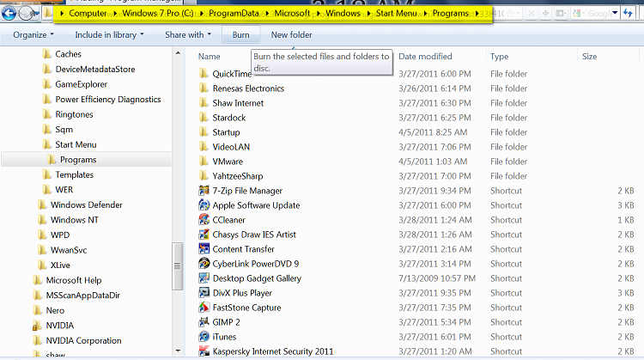Select the Ringtones tree folder

[74, 114]
